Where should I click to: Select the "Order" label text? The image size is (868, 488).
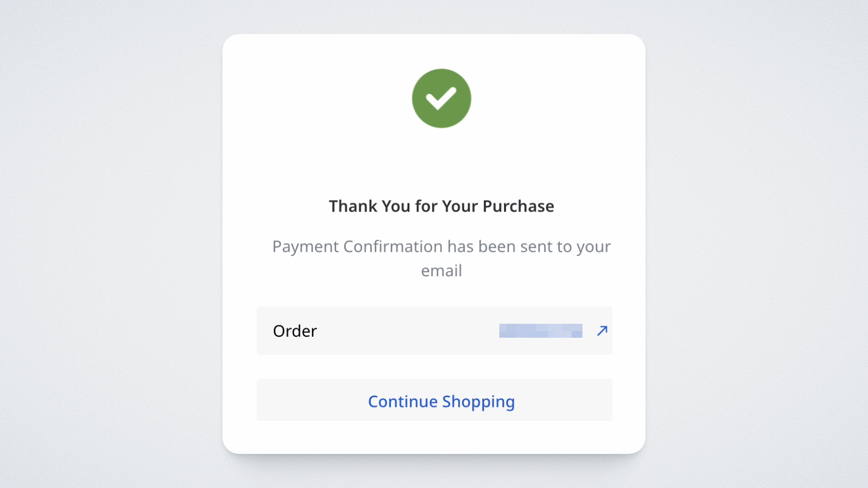[x=295, y=331]
